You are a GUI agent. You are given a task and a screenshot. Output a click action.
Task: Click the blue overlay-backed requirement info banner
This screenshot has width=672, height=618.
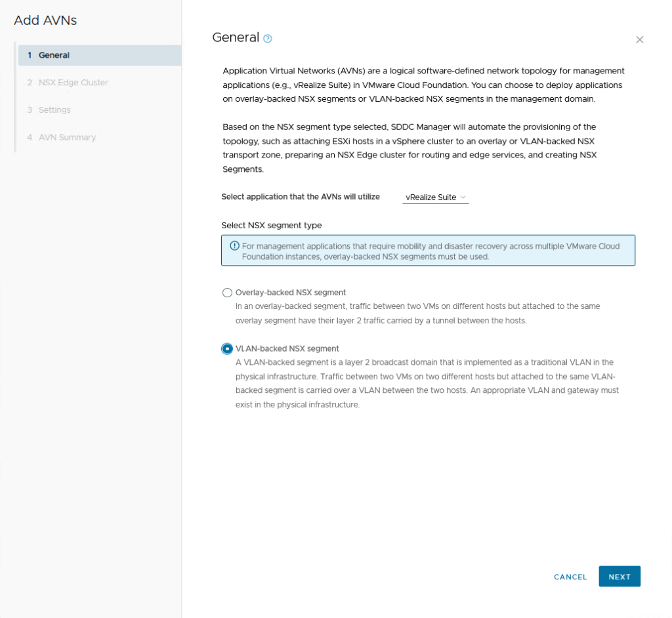tap(428, 251)
